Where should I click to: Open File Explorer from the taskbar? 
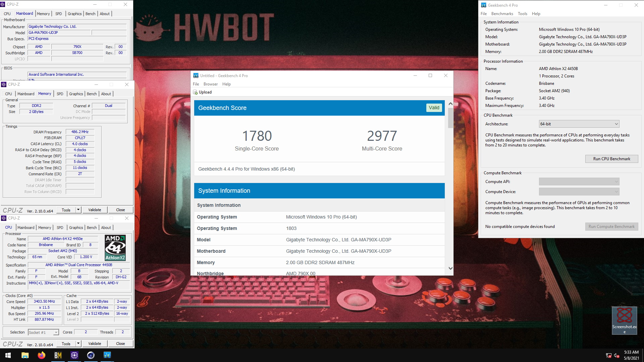pos(25,355)
